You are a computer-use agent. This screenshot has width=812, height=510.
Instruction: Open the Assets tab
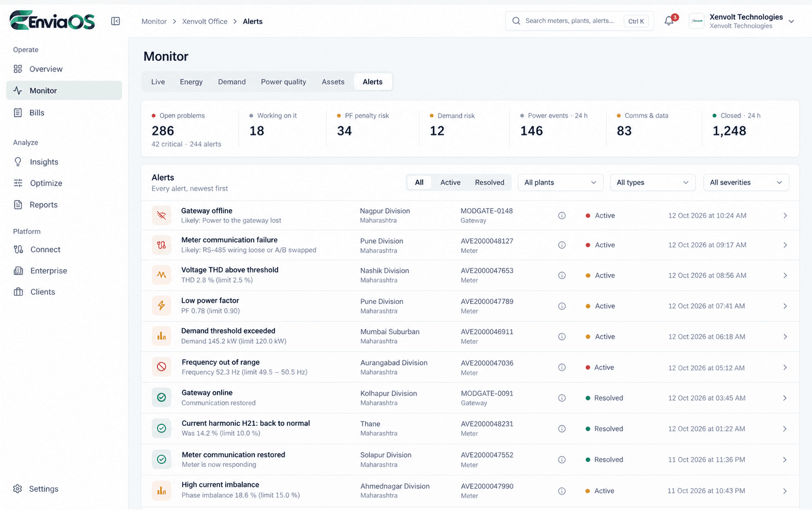click(333, 82)
